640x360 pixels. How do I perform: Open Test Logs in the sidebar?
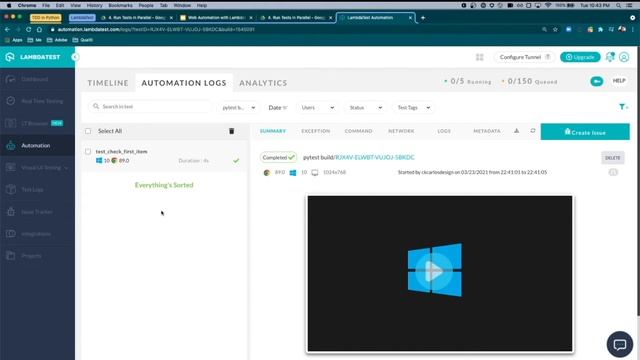32,190
